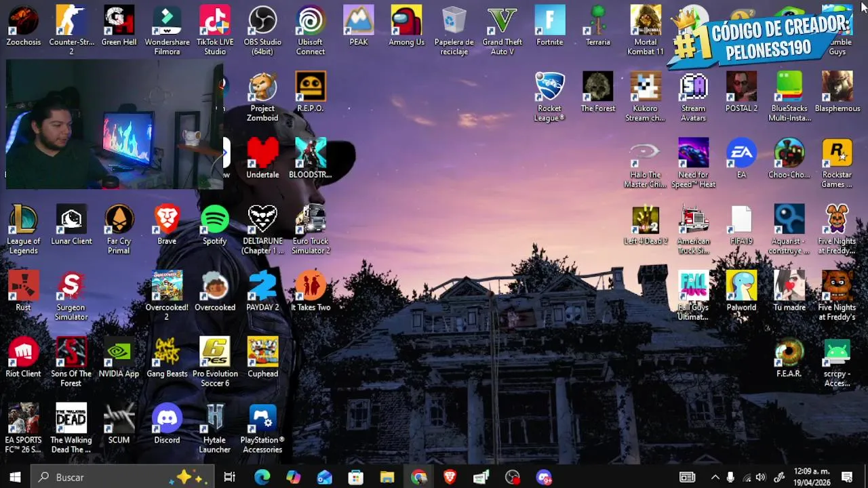Image resolution: width=868 pixels, height=488 pixels.
Task: Open F.E.A.R. eye icon
Action: (789, 359)
